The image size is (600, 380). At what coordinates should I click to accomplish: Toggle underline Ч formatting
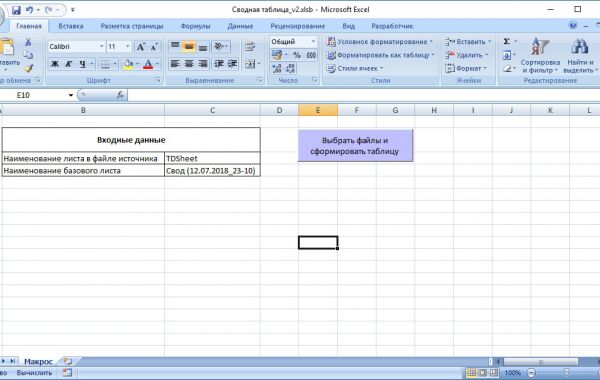click(83, 64)
